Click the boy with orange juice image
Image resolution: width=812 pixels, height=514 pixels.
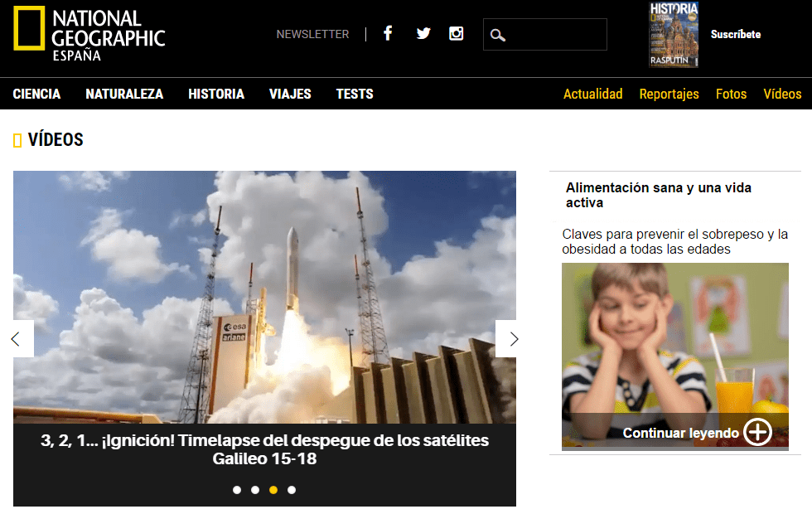pyautogui.click(x=675, y=356)
